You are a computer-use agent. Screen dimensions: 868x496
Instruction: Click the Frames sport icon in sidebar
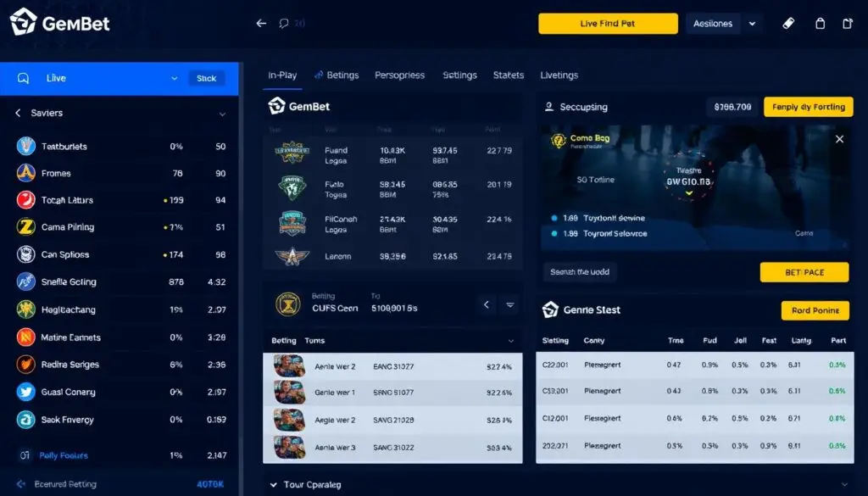[x=24, y=173]
